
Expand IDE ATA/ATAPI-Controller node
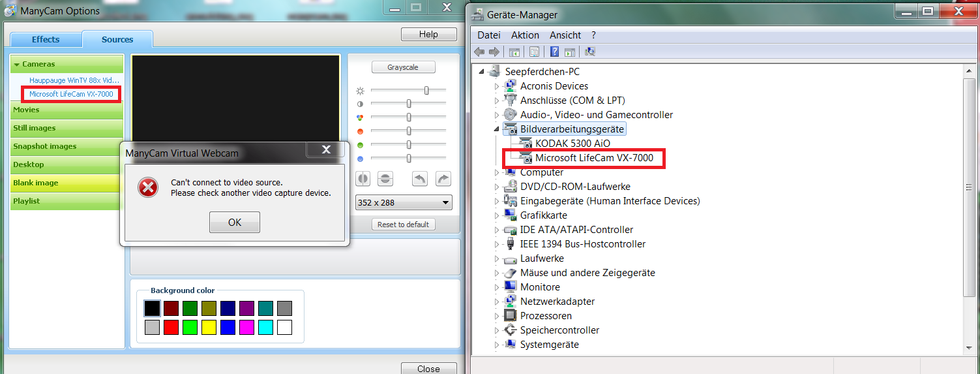[x=497, y=230]
